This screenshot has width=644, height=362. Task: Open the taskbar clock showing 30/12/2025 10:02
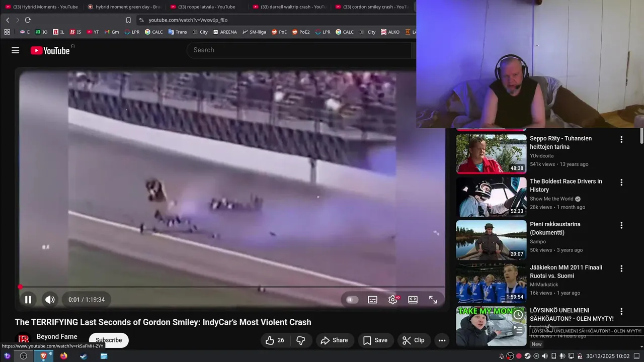(x=608, y=356)
